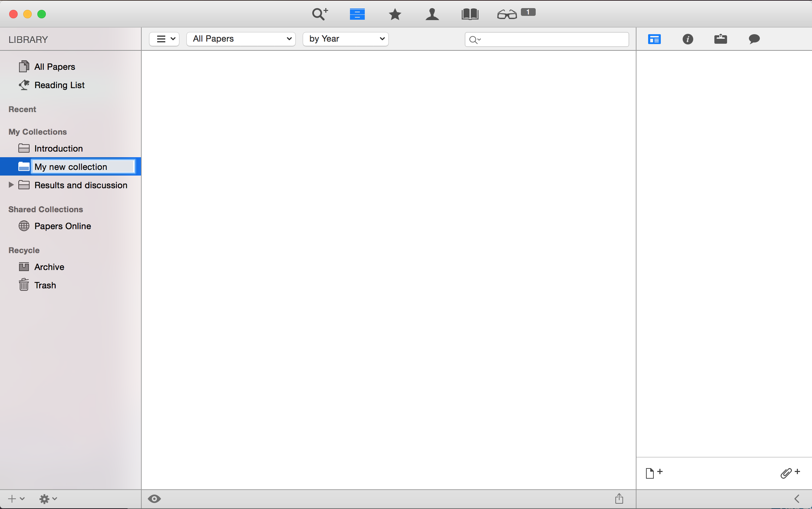Click the folder icon of My new collection

[x=24, y=166]
